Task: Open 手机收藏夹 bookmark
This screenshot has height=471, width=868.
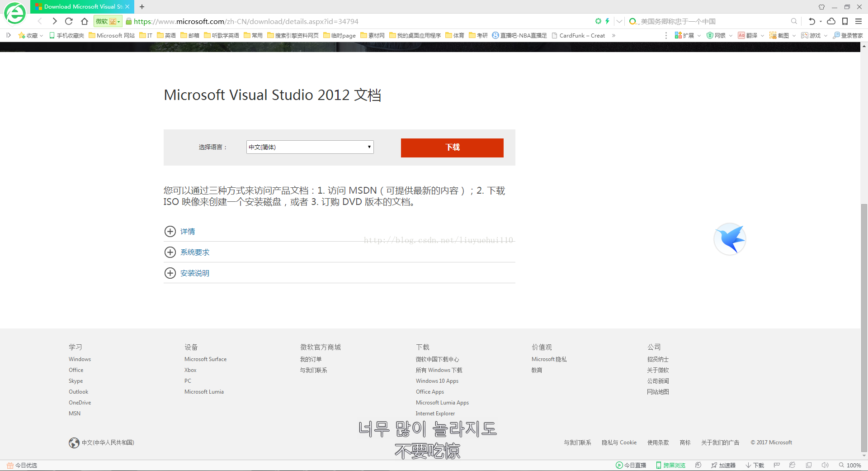Action: 66,35
